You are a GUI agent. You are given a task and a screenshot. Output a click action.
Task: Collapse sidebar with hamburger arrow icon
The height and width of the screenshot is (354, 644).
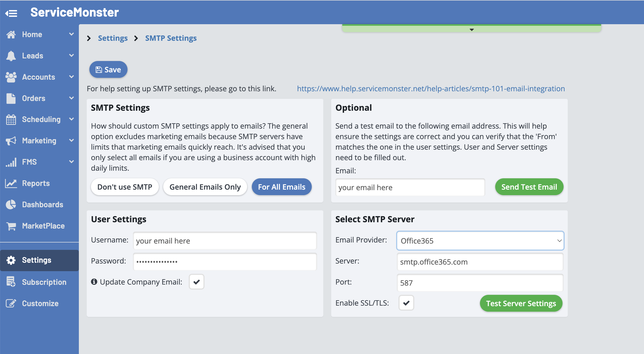pyautogui.click(x=11, y=13)
